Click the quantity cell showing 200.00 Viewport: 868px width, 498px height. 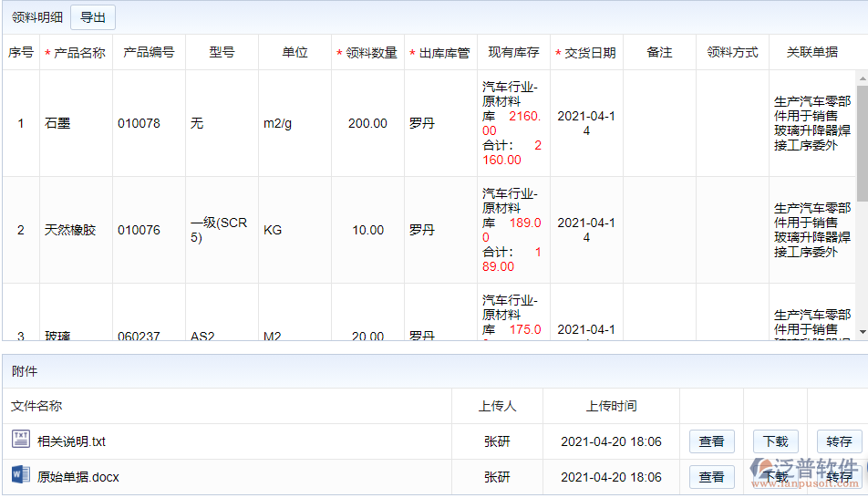(367, 123)
